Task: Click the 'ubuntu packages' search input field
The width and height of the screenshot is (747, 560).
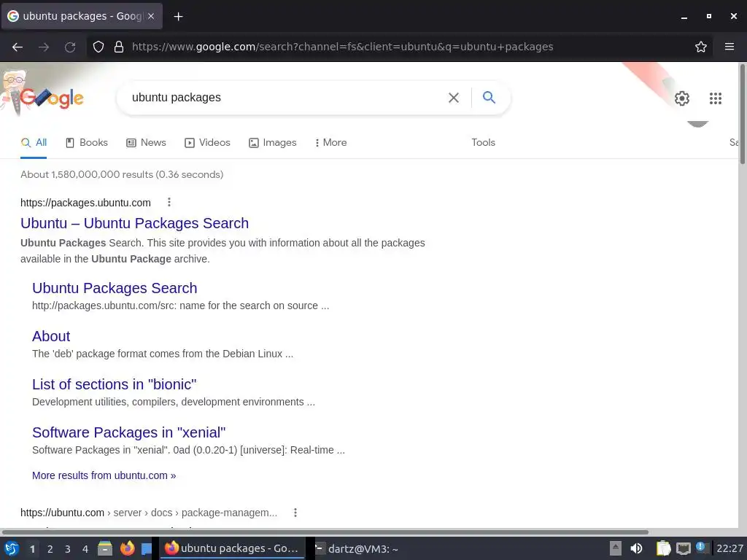Action: (x=286, y=98)
